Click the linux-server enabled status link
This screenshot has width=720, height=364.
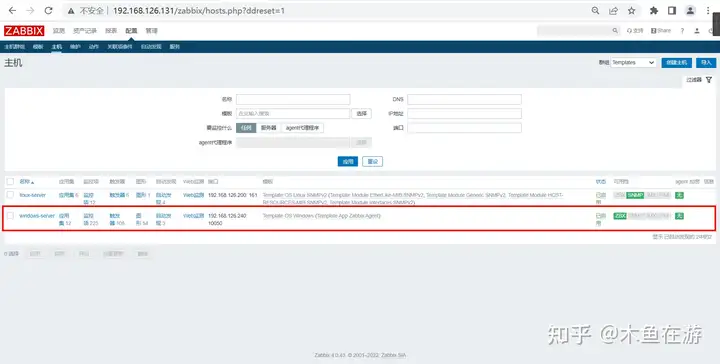pyautogui.click(x=601, y=199)
